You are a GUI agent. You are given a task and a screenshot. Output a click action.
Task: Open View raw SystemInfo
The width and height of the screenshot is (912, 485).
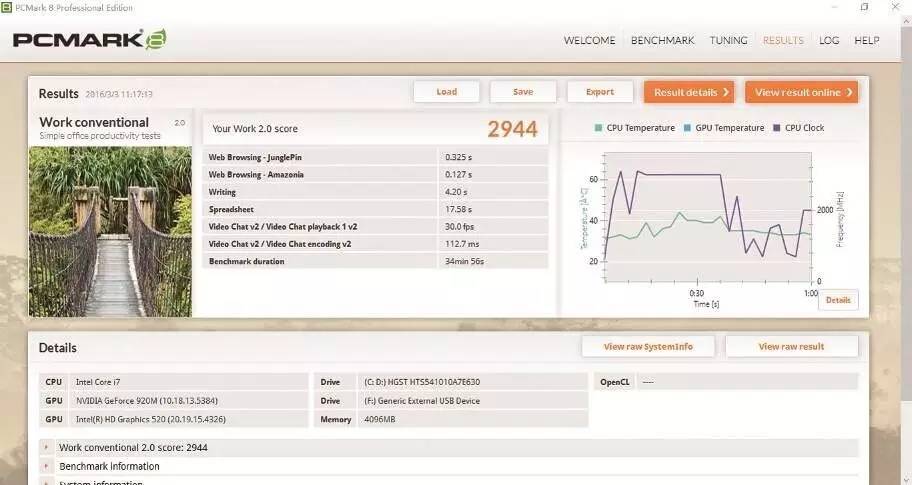pyautogui.click(x=648, y=347)
